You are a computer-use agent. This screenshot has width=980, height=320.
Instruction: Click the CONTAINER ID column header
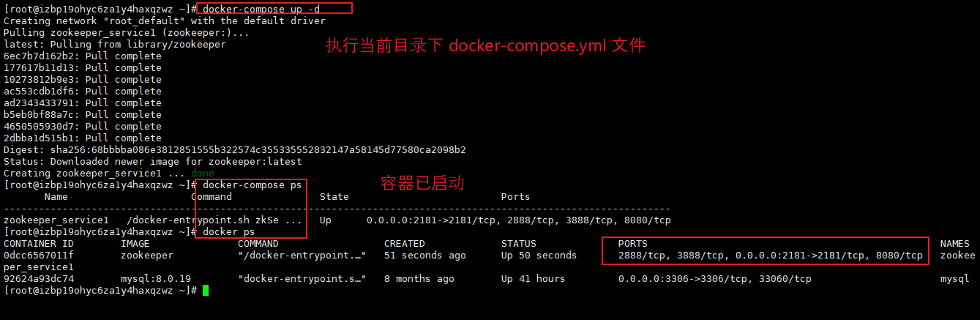tap(39, 244)
